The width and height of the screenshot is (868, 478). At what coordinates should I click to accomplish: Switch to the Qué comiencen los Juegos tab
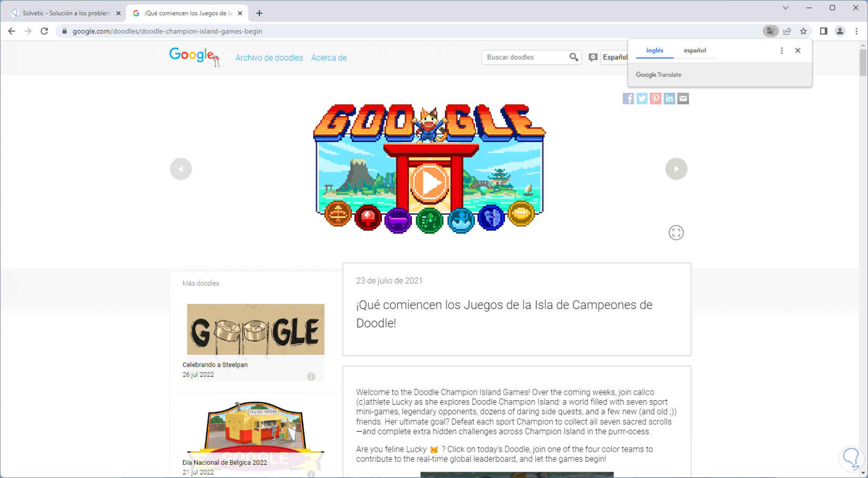click(187, 13)
